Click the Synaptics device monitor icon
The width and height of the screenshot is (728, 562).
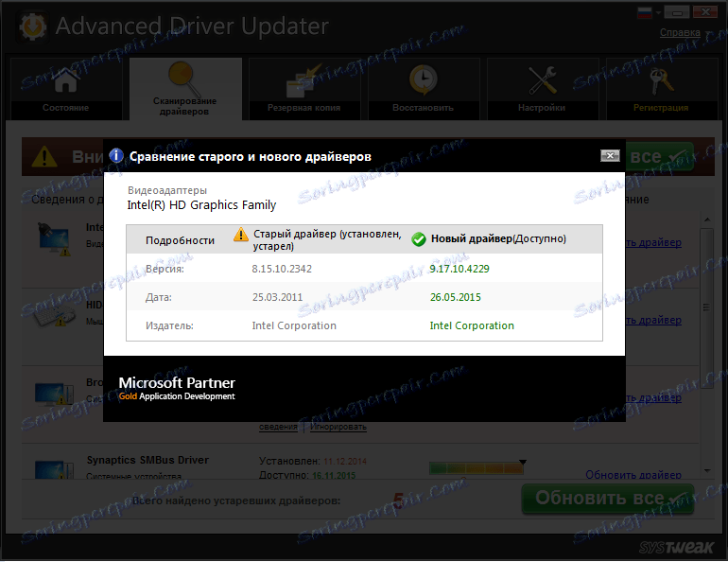tap(54, 469)
